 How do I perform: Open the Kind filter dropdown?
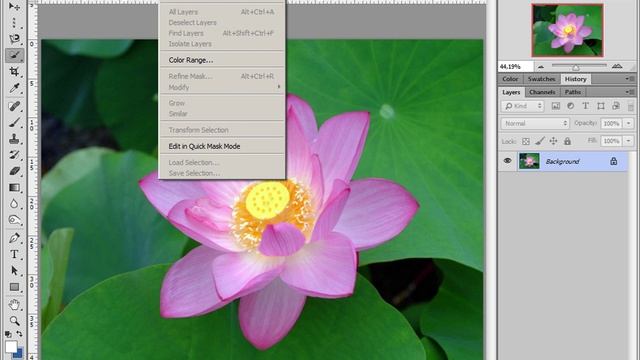pyautogui.click(x=523, y=106)
